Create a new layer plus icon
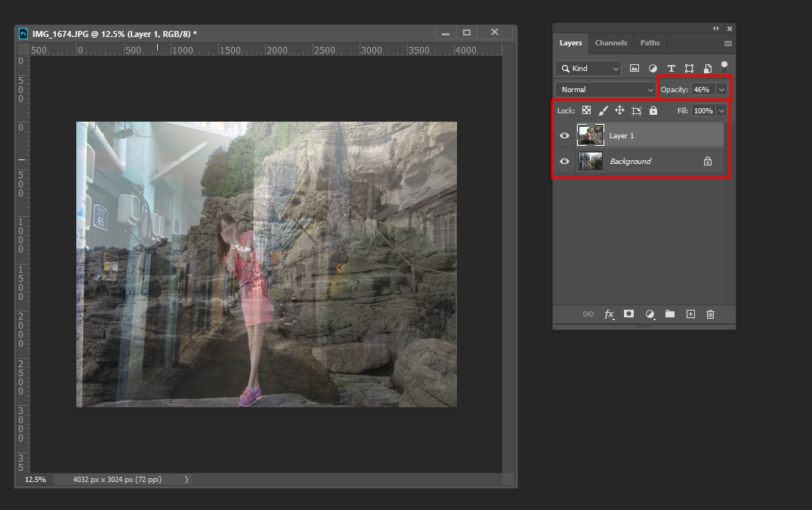This screenshot has width=812, height=510. pos(690,314)
